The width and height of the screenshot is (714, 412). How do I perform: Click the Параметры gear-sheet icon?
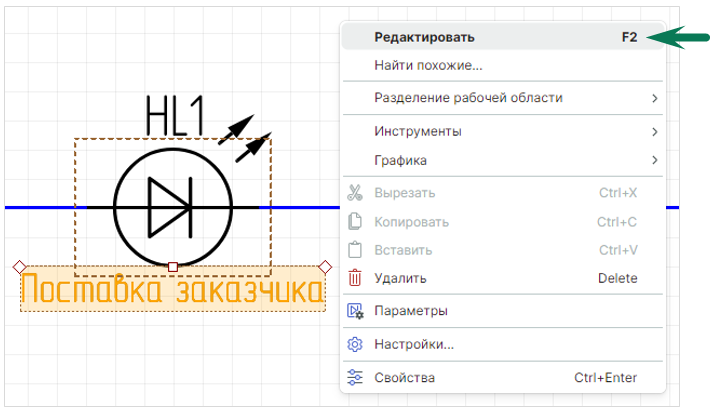point(355,311)
